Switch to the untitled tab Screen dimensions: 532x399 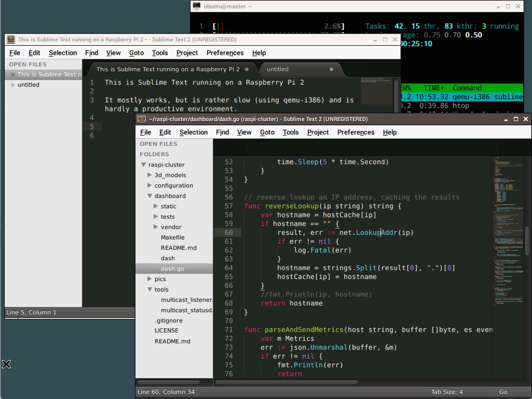(x=278, y=69)
